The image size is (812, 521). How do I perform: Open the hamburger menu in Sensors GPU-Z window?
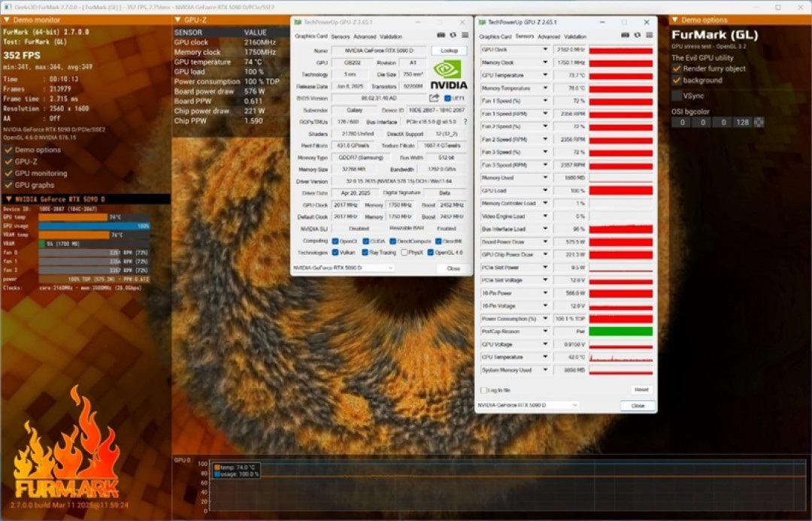[650, 35]
